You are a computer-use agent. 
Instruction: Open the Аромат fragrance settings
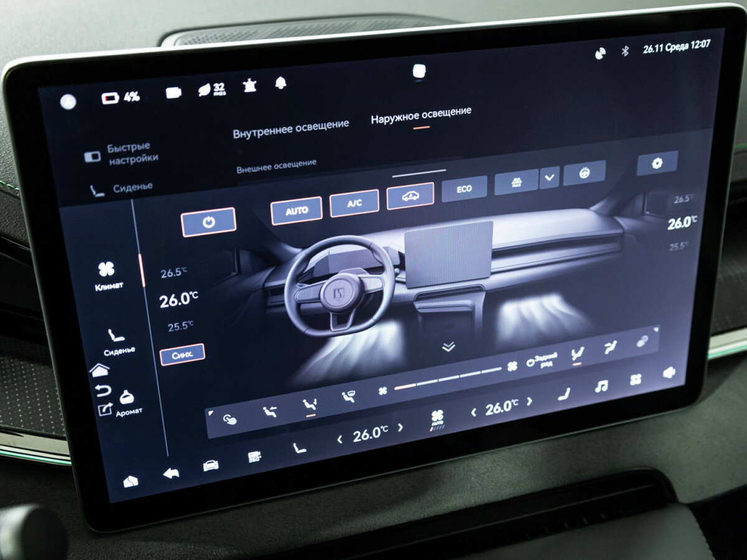[128, 401]
